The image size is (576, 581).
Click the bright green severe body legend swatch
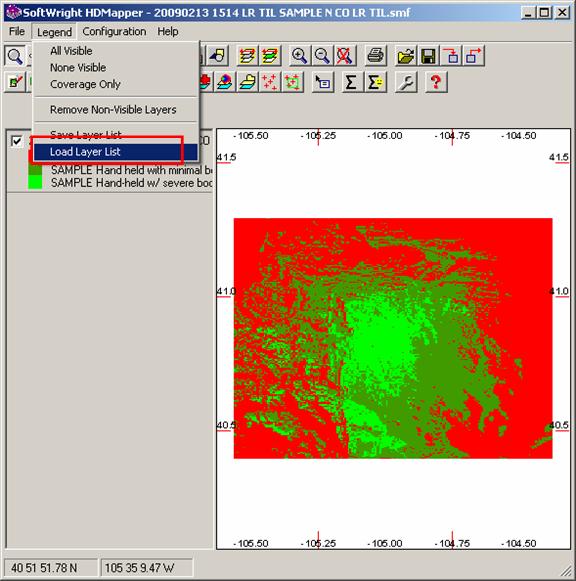(35, 182)
